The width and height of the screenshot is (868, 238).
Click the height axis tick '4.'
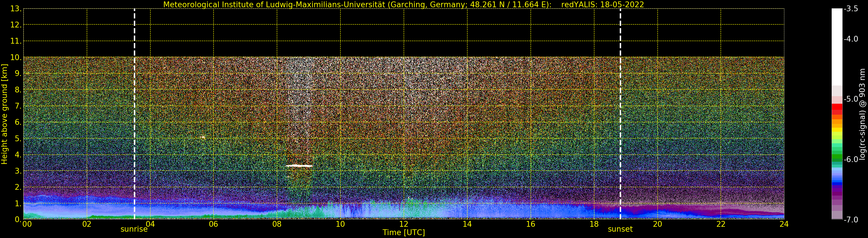tap(18, 155)
